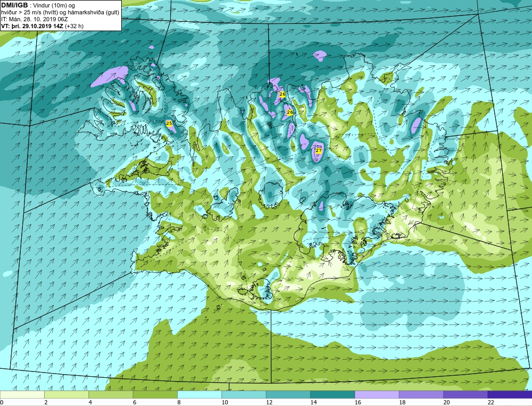Select the 'IT: Mán. 28. 10. 2019 06Z' line
Image resolution: width=532 pixels, height=406 pixels.
pyautogui.click(x=35, y=19)
